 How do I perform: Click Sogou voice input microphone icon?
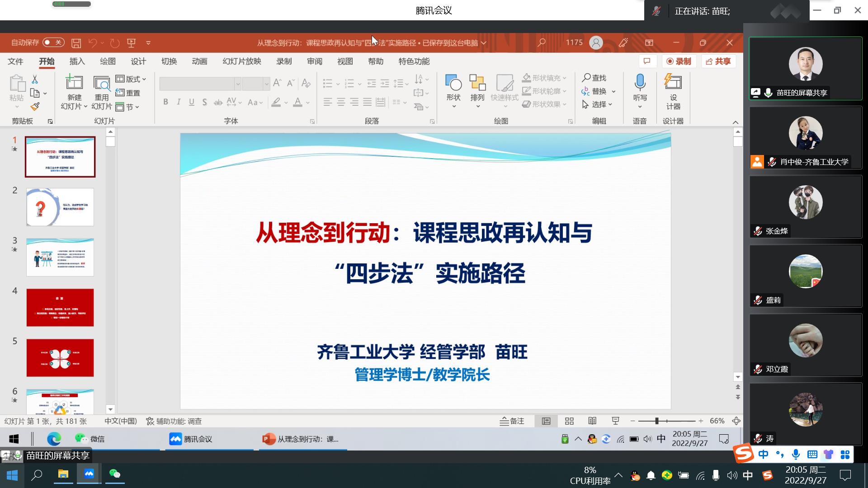coord(796,454)
